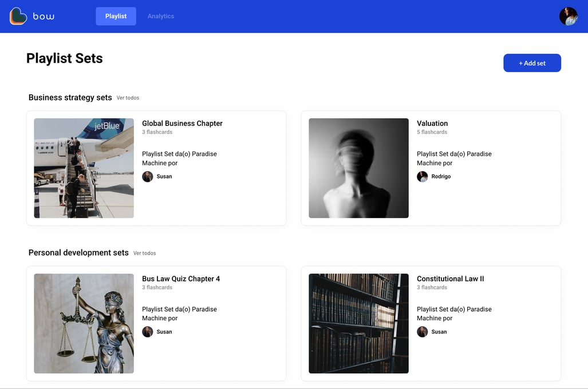The image size is (588, 389).
Task: Click 3 flashcards count under Bus Law Quiz
Action: (x=157, y=287)
